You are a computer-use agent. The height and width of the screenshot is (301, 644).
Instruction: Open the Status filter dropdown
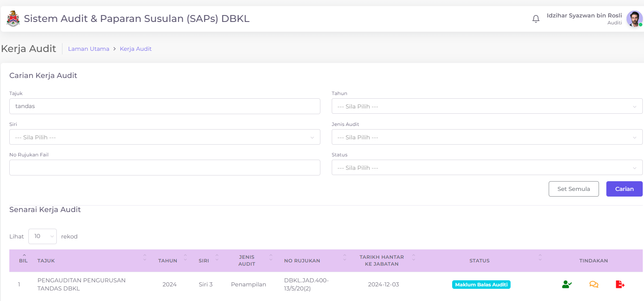point(487,168)
